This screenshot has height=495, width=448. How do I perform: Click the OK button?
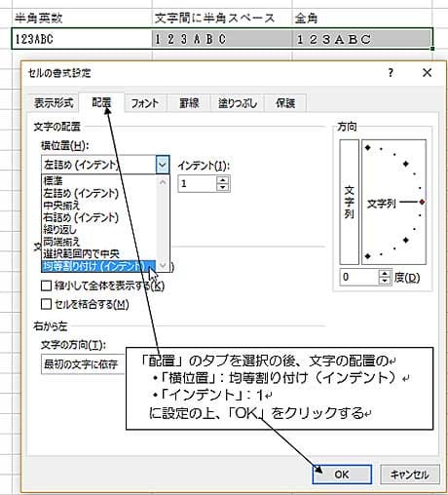342,475
